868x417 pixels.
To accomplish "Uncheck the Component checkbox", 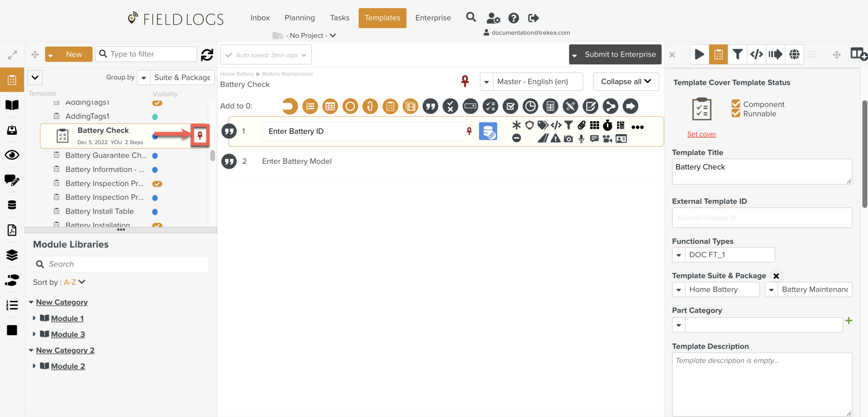I will pos(736,104).
